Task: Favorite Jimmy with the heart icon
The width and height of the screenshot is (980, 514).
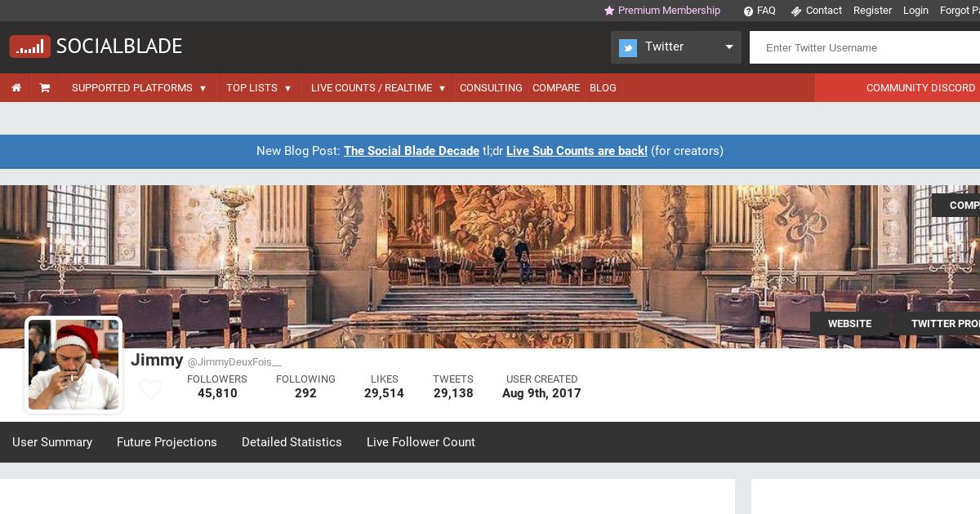Action: tap(150, 390)
